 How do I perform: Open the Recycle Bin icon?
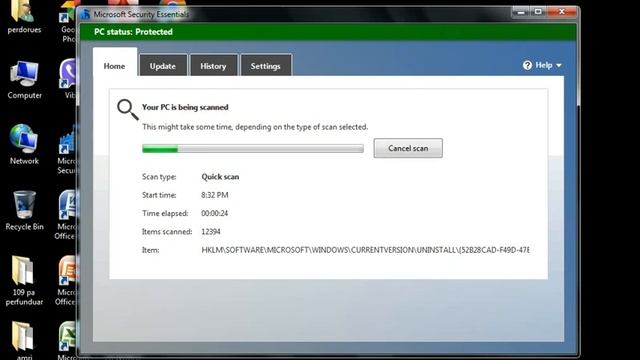[x=24, y=211]
